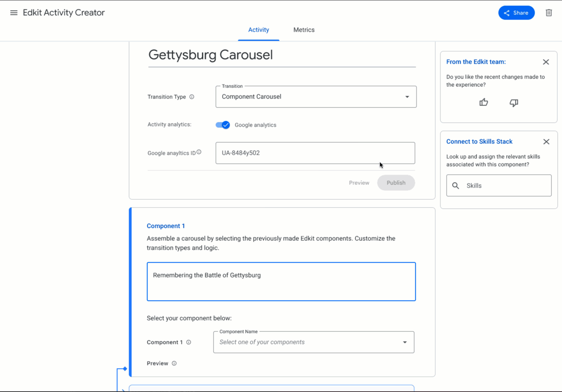The width and height of the screenshot is (562, 392).
Task: Click the From the Edkit team heading
Action: point(476,62)
